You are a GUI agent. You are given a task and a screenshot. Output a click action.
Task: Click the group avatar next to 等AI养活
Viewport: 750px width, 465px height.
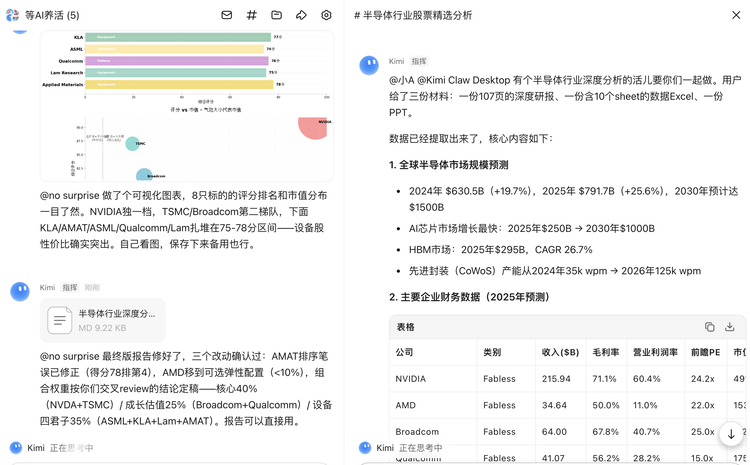pyautogui.click(x=12, y=16)
